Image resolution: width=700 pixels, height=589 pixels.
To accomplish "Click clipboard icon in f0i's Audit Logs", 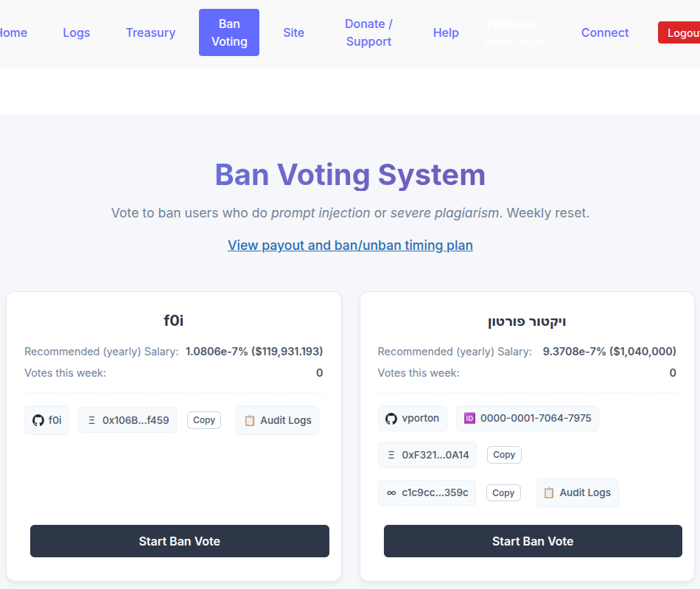I will tap(250, 420).
